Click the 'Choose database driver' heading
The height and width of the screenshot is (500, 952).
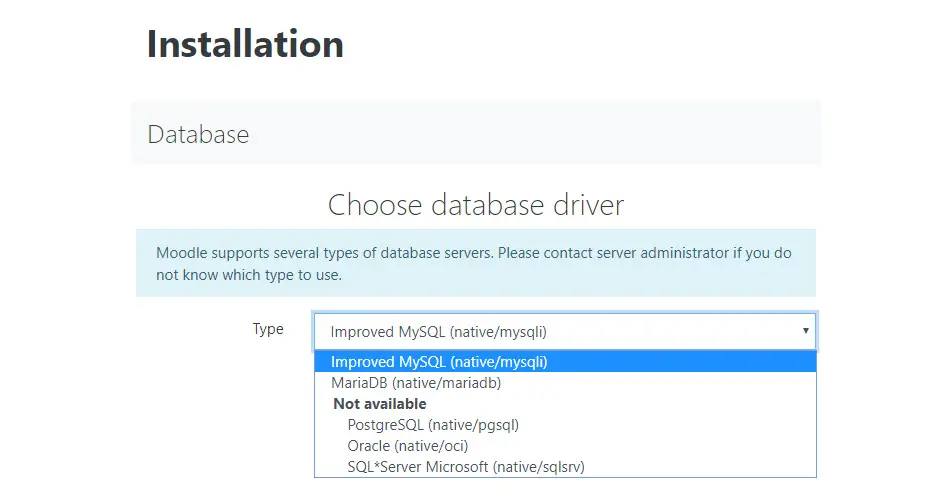(476, 205)
